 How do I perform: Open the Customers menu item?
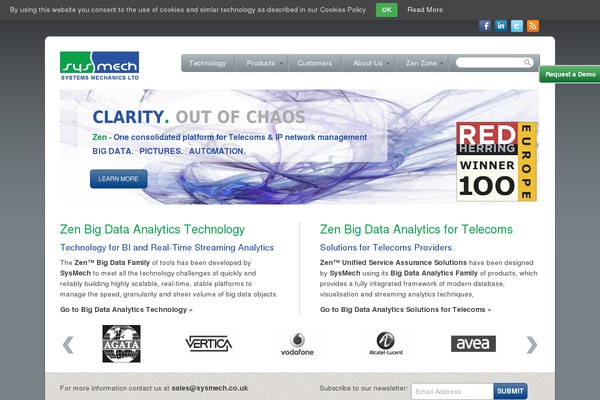point(315,63)
